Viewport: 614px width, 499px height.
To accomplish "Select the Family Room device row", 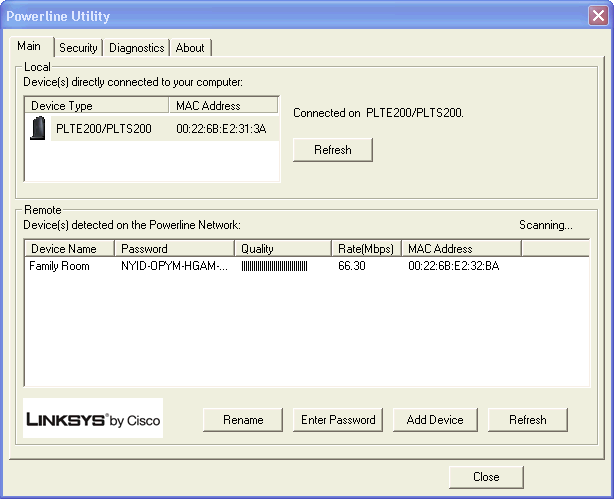I will 60,266.
